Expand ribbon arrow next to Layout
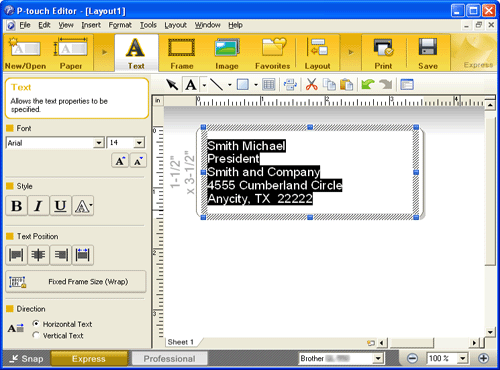The width and height of the screenshot is (500, 370). point(351,52)
